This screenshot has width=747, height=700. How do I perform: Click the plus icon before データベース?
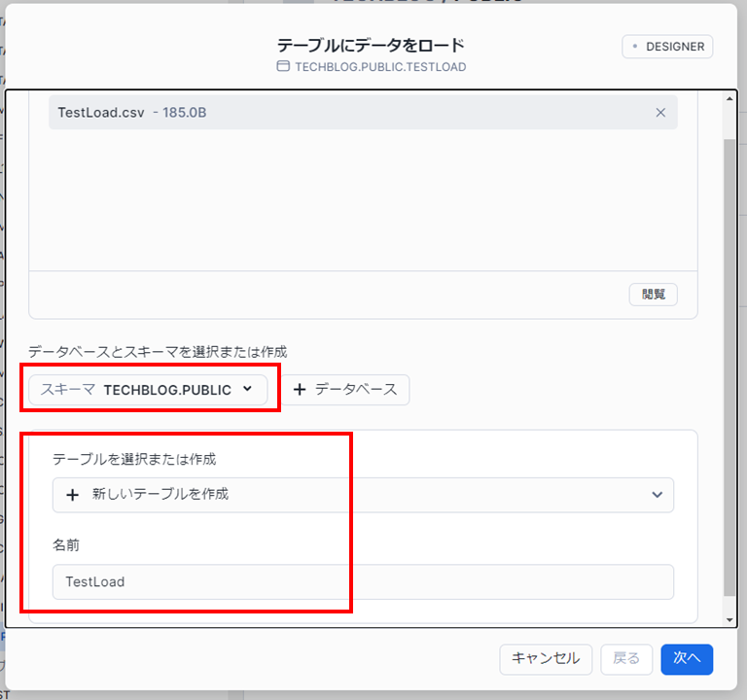click(x=300, y=389)
